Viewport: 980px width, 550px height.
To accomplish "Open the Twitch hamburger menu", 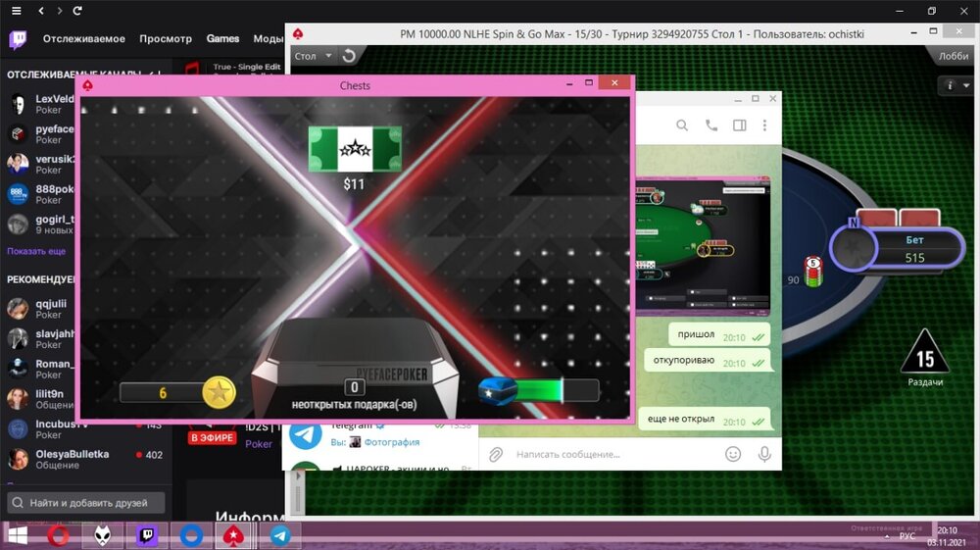I will [15, 10].
